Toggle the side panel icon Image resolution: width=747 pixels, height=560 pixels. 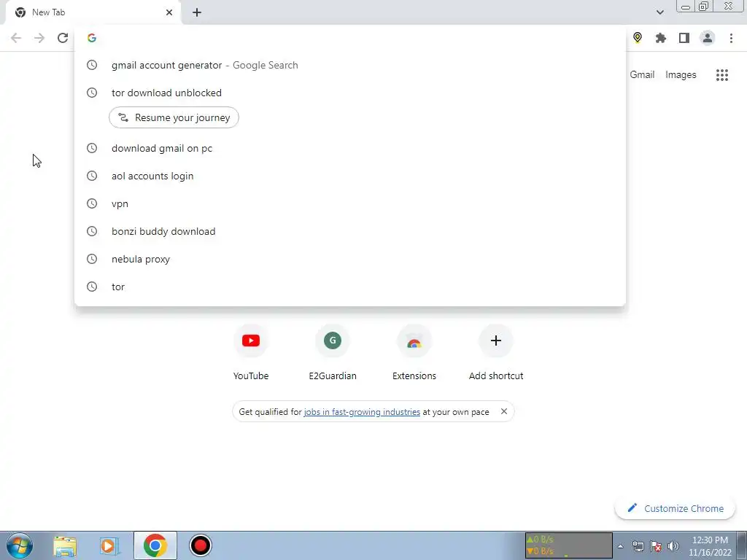684,38
